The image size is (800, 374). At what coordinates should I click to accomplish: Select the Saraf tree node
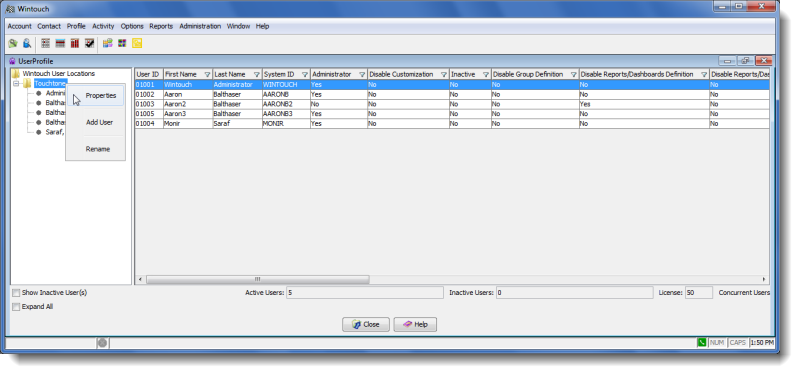pyautogui.click(x=55, y=132)
